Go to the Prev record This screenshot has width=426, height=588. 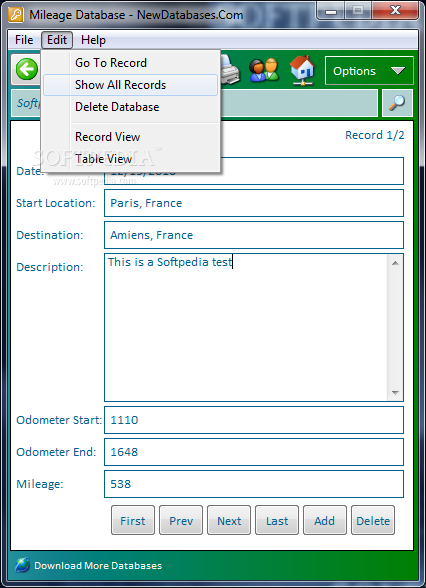(x=181, y=520)
